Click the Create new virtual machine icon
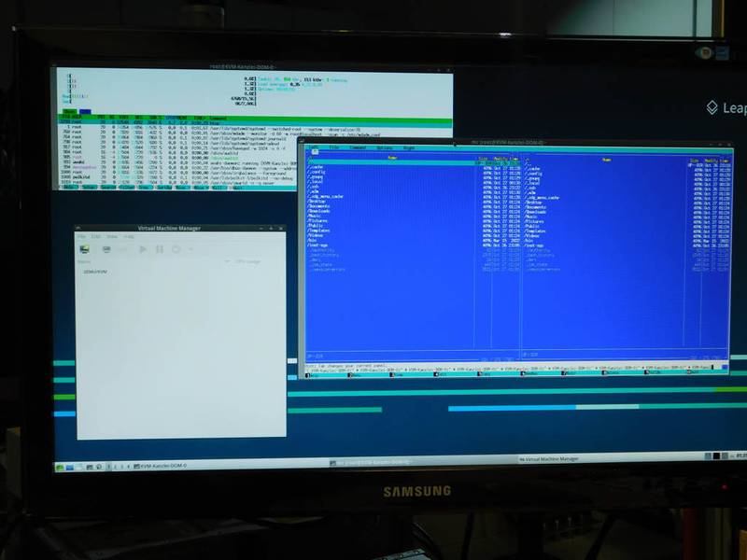 tap(84, 249)
